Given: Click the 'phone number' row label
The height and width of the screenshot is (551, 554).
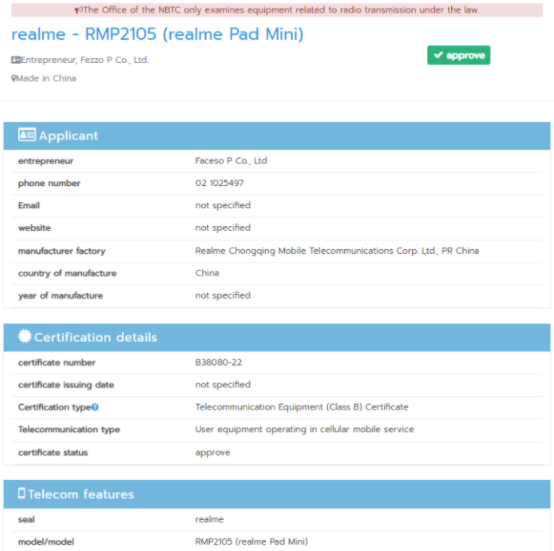Looking at the screenshot, I should [49, 183].
